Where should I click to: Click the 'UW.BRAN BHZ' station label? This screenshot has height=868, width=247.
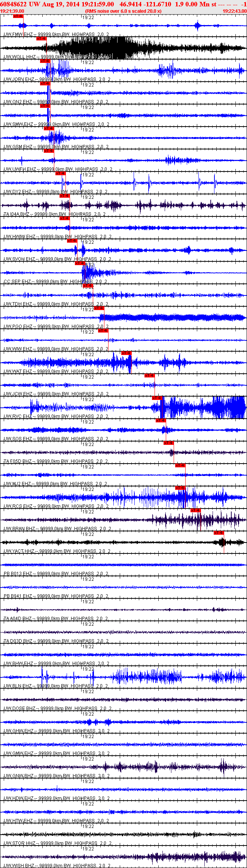19,529
